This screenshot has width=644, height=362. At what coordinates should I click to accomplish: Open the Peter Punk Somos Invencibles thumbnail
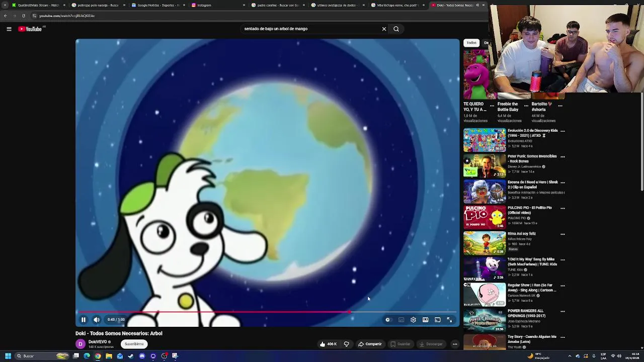[x=485, y=166]
